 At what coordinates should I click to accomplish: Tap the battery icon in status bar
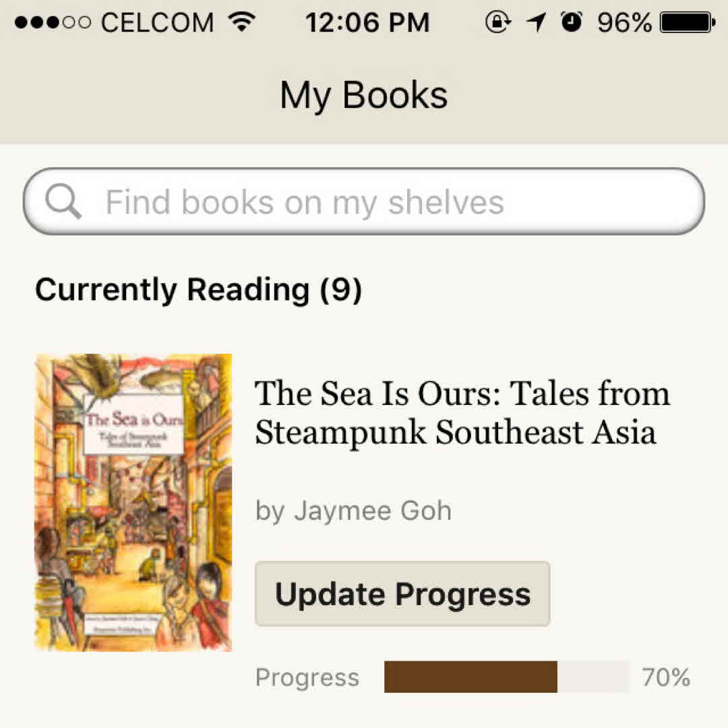[x=688, y=23]
